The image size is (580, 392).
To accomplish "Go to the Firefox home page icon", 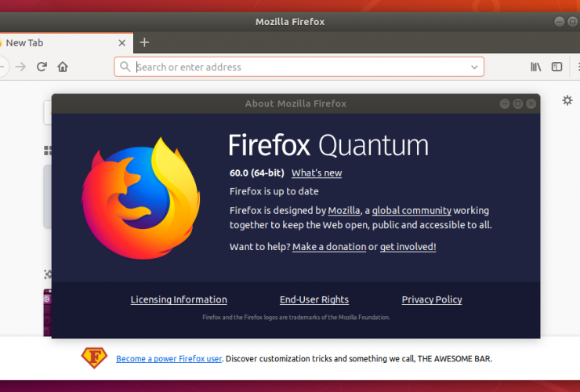I will pyautogui.click(x=63, y=67).
